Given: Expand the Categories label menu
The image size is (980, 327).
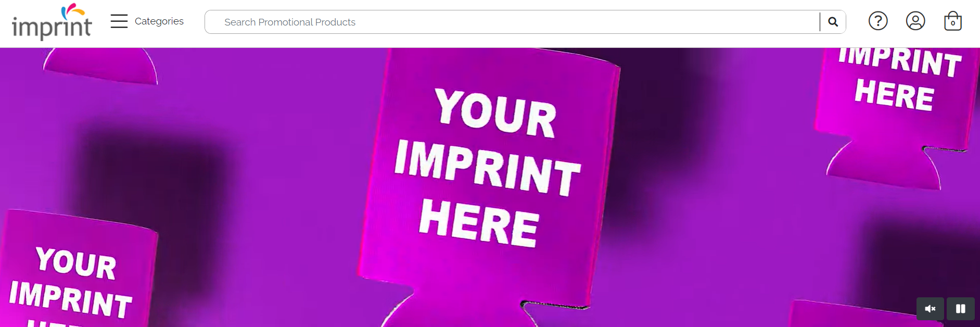Looking at the screenshot, I should 159,21.
